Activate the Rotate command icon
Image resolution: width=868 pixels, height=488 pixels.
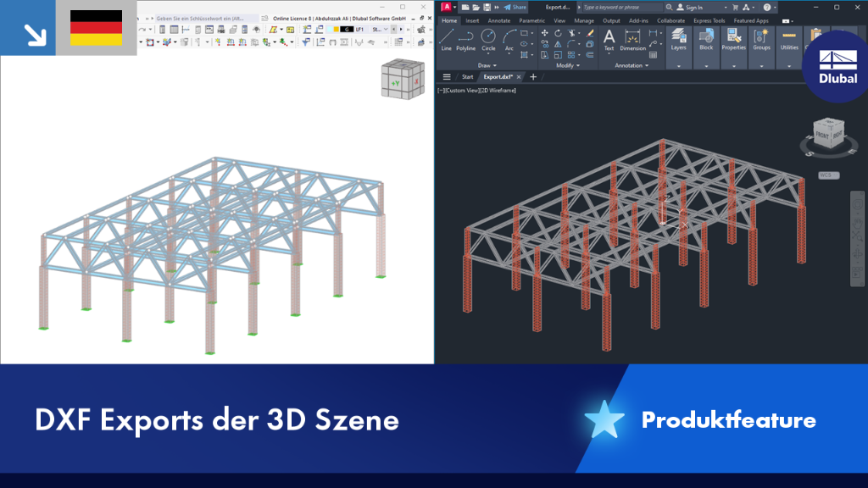(558, 33)
